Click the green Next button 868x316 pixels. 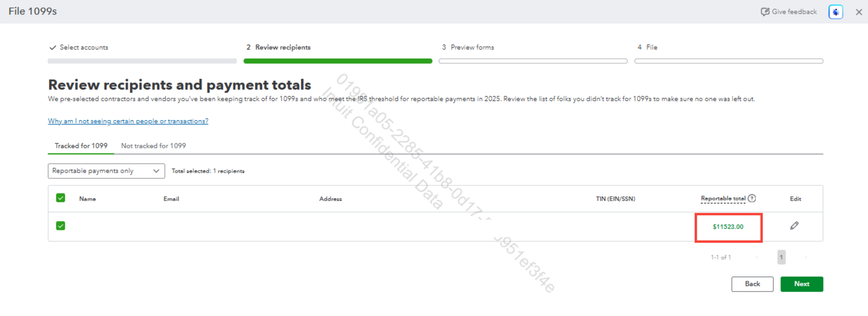[x=802, y=284]
